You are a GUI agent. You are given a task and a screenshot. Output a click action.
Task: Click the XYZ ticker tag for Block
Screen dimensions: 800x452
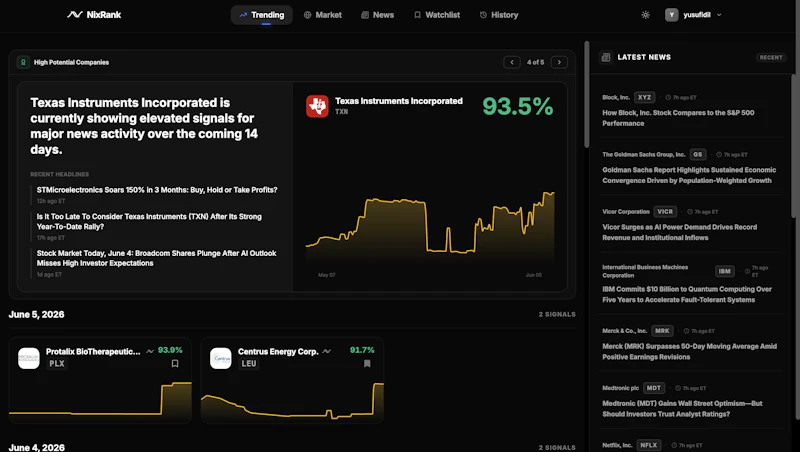(x=644, y=97)
